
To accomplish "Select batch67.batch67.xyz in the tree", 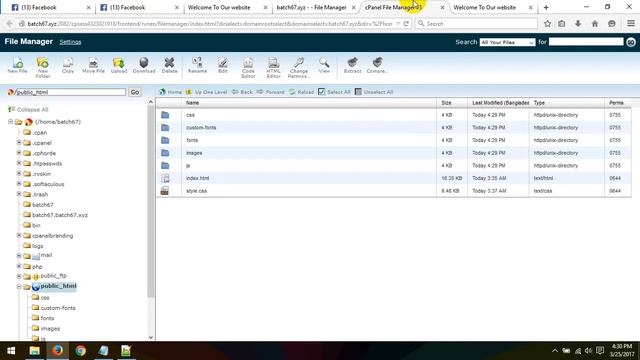I will click(60, 215).
